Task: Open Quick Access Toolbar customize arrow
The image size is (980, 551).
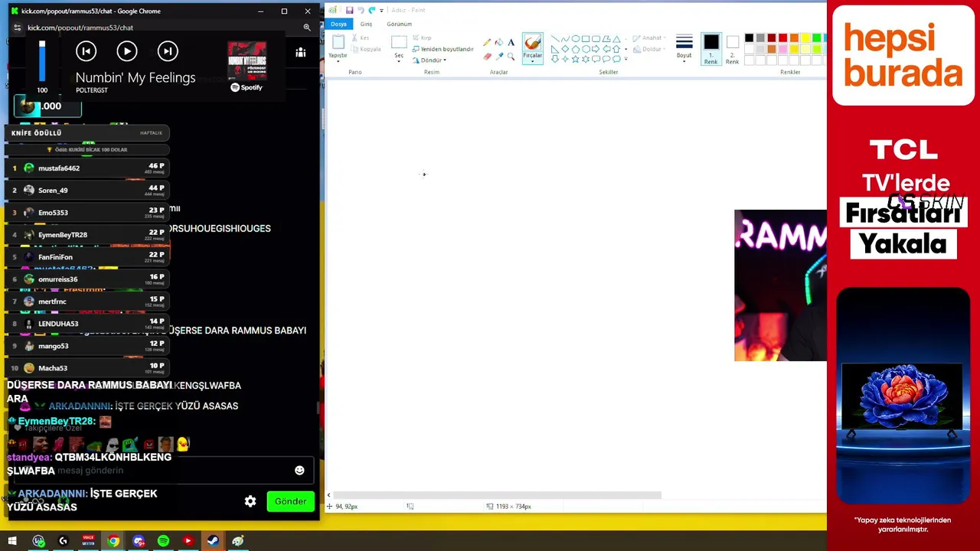Action: click(x=381, y=10)
